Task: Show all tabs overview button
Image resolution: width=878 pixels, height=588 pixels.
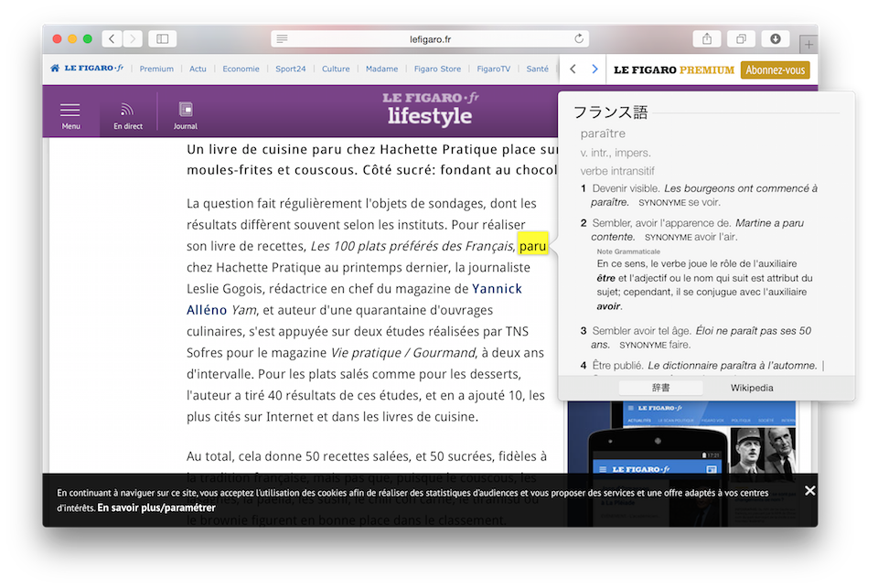Action: (740, 38)
